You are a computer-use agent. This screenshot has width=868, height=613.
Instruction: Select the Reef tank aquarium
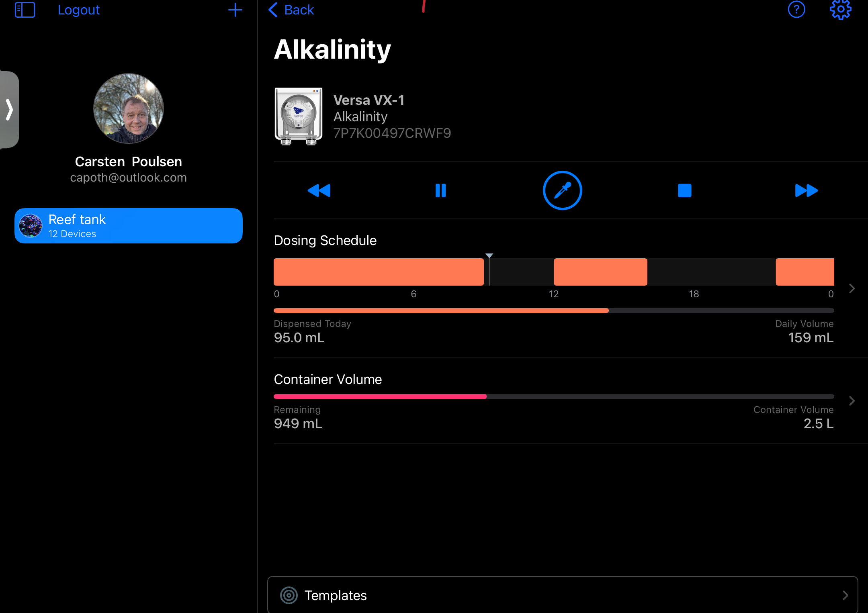(129, 226)
